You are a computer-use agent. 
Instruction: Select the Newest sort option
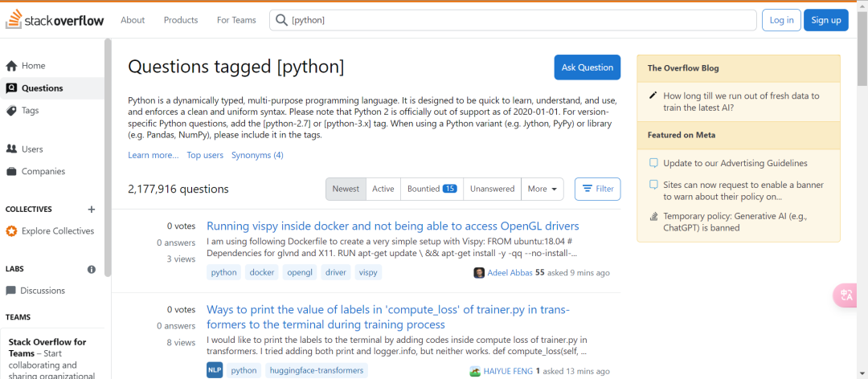pyautogui.click(x=346, y=189)
